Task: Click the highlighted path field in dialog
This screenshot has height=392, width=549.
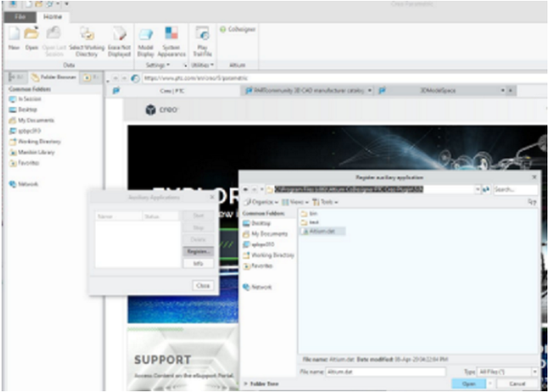Action: coord(373,189)
